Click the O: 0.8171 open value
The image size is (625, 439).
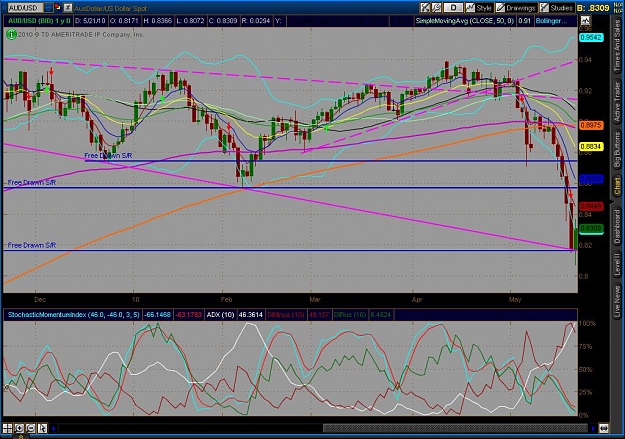[124, 21]
